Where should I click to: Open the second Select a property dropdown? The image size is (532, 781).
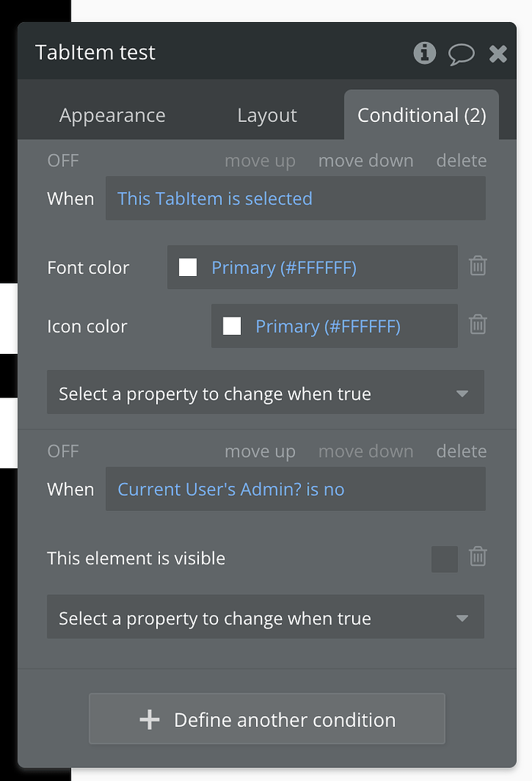[265, 616]
